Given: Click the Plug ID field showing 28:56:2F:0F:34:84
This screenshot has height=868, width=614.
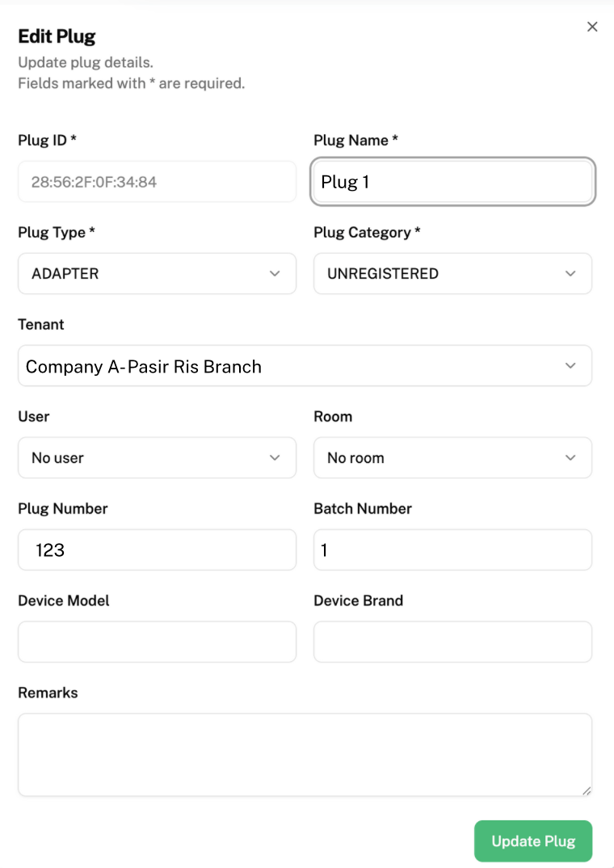Looking at the screenshot, I should click(157, 181).
